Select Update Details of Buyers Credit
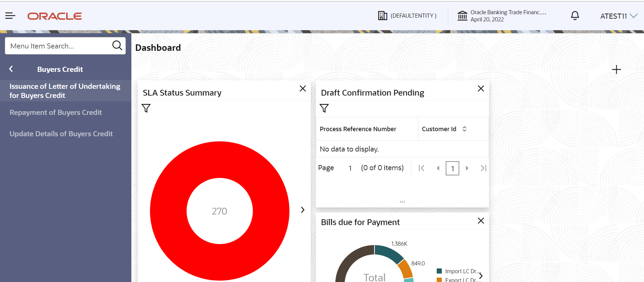The width and height of the screenshot is (644, 282). point(61,134)
